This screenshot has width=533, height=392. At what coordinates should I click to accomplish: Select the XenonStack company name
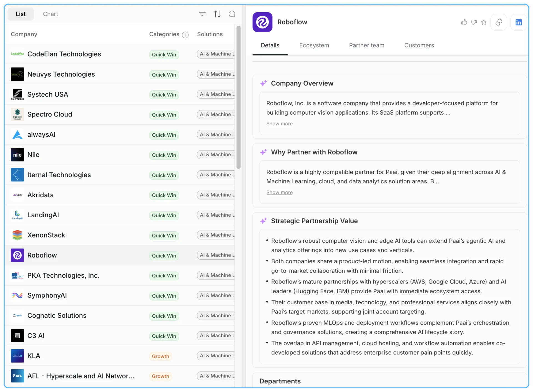pos(46,235)
